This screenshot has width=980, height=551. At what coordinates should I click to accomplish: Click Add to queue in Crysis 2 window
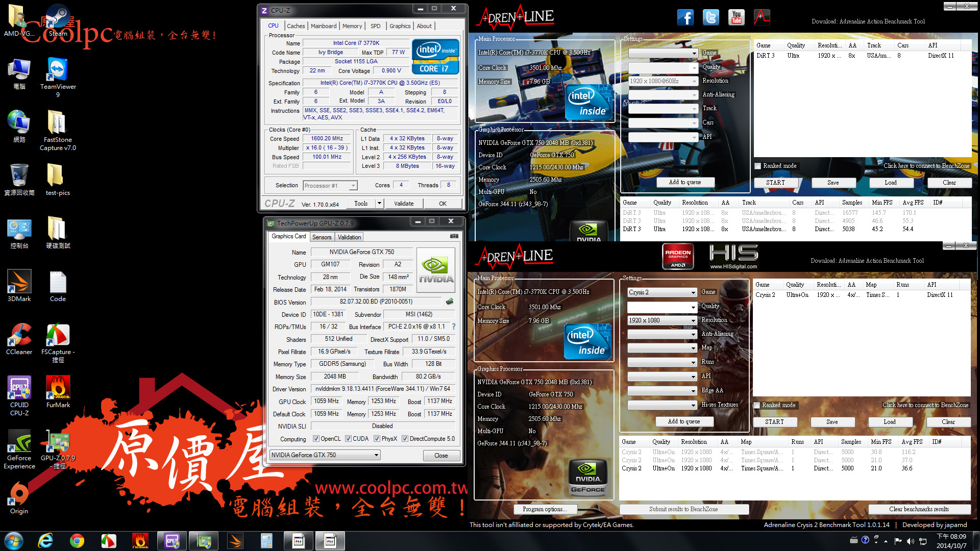pyautogui.click(x=684, y=421)
